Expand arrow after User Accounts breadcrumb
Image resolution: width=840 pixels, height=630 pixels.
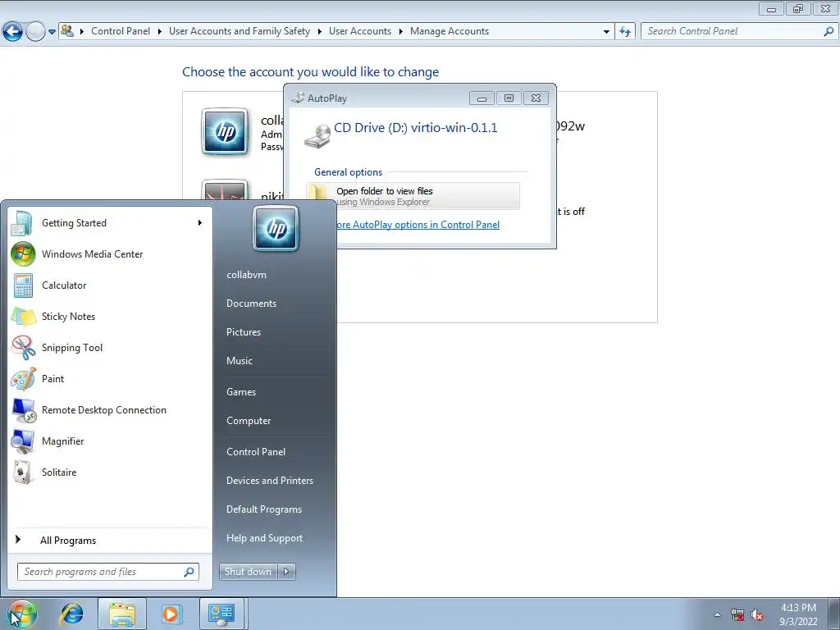click(x=400, y=32)
